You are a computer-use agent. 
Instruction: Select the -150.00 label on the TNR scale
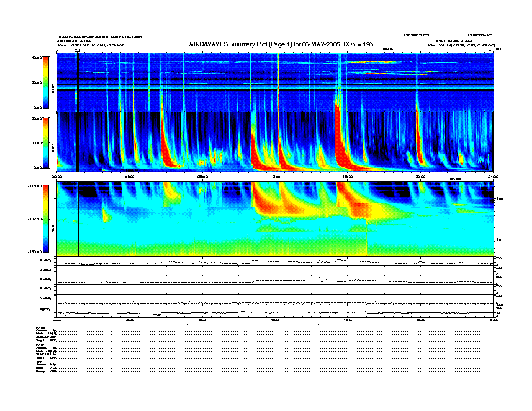pyautogui.click(x=35, y=252)
